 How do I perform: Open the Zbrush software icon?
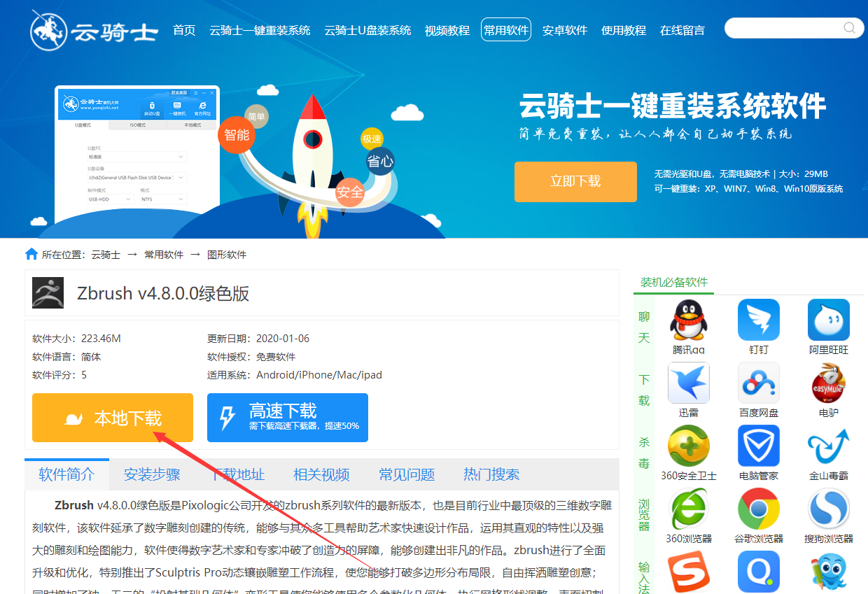point(48,293)
